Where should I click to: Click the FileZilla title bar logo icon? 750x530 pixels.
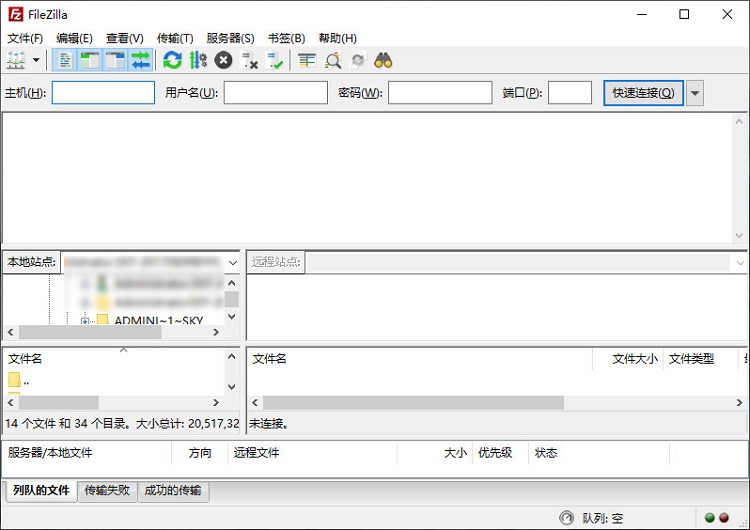(15, 14)
